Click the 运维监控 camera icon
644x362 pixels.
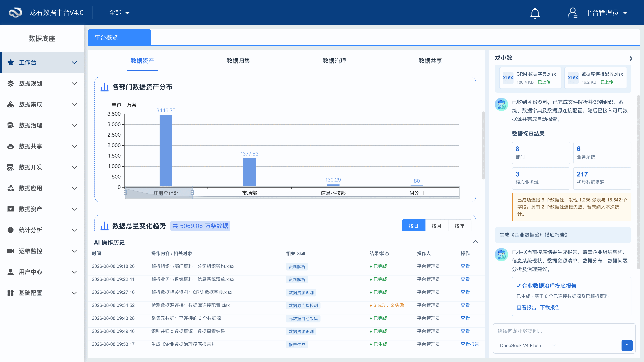tap(11, 251)
